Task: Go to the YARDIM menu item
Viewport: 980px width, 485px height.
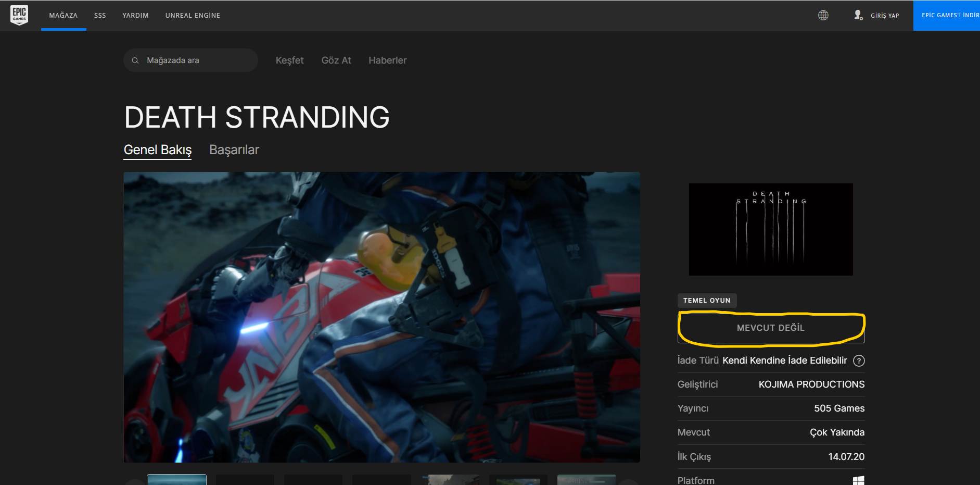Action: (x=135, y=16)
